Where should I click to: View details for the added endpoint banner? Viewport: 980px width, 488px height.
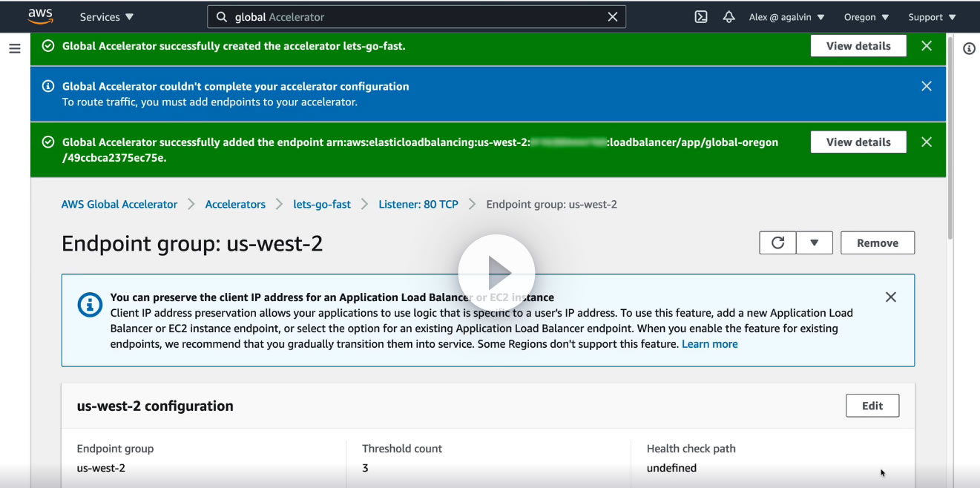pos(858,142)
